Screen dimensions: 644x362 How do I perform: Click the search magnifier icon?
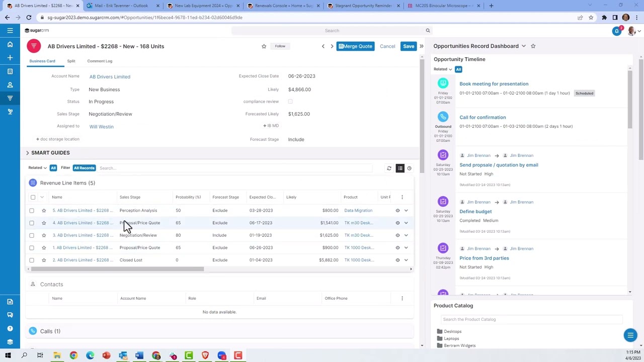pos(428,31)
